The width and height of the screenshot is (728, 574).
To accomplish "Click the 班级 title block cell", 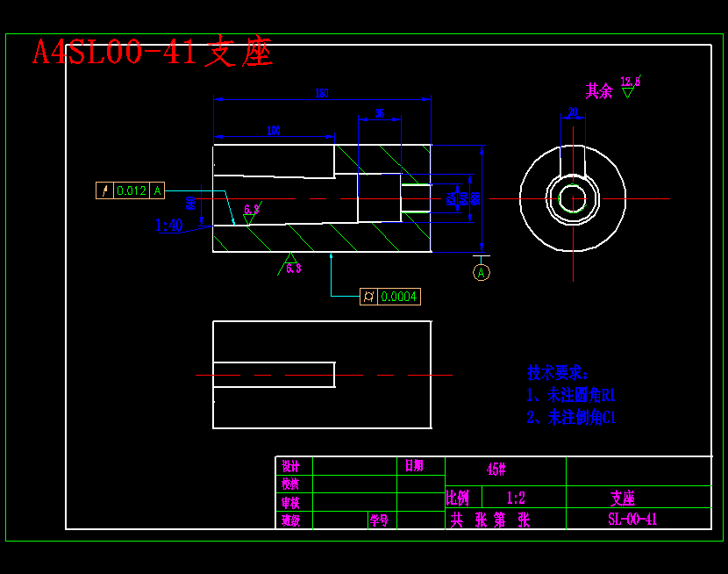I will [290, 520].
